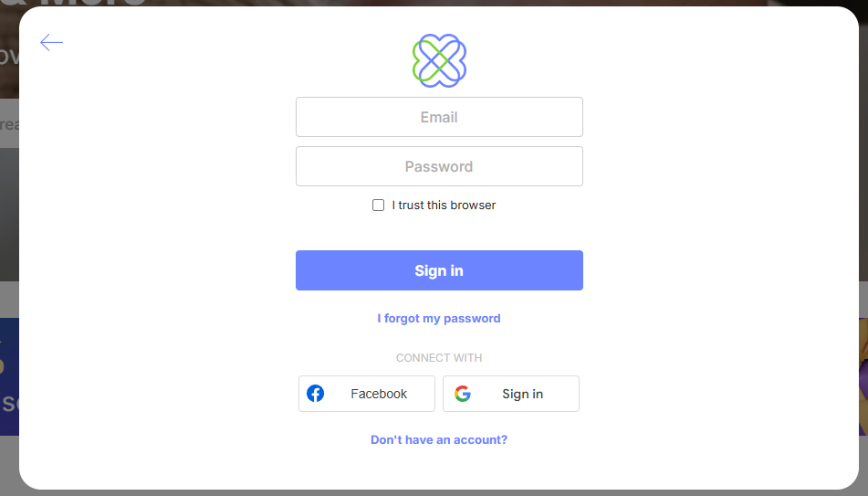Click the clover logo at the top

[440, 61]
